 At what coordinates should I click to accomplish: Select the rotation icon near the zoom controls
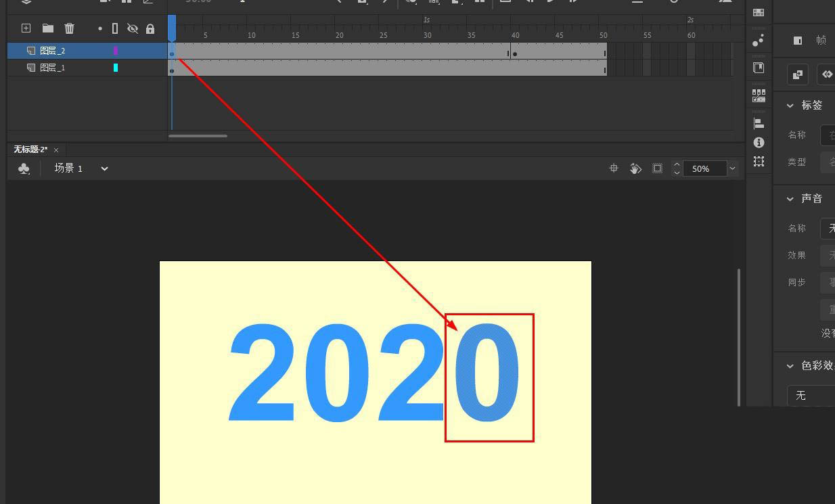pos(635,168)
